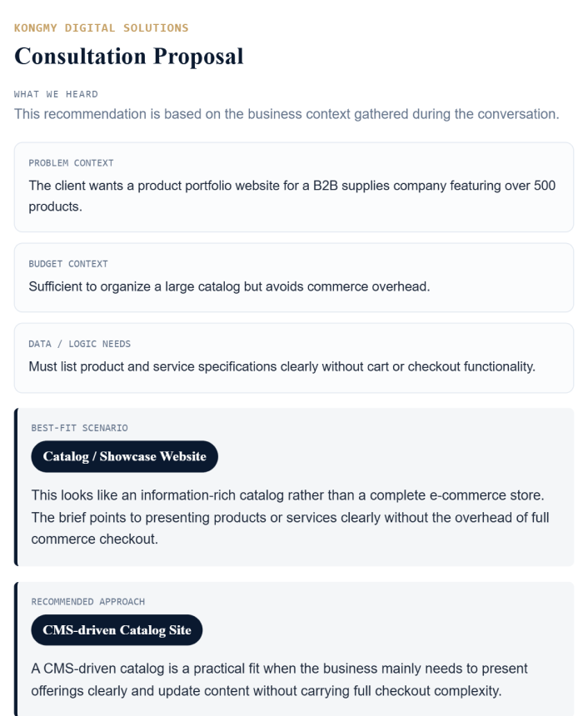588x716 pixels.
Task: Click the dark accent bar beside Best-Fit Scenario
Action: [x=16, y=487]
